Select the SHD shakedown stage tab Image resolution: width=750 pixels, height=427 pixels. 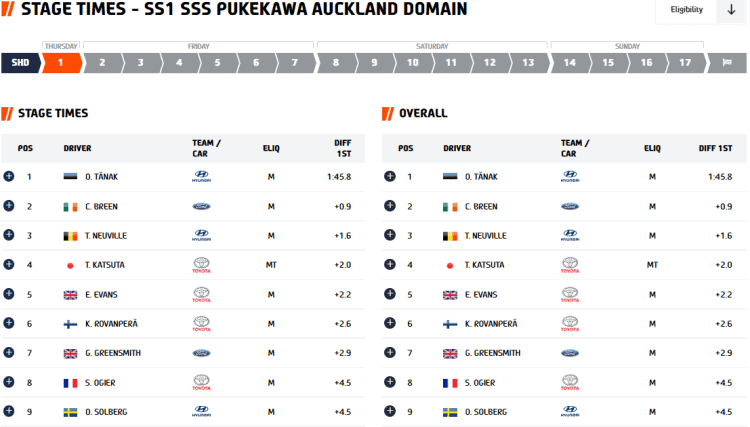pos(20,62)
